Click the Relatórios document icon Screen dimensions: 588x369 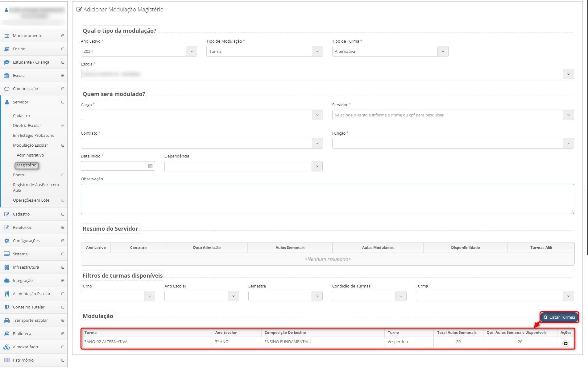tap(7, 228)
